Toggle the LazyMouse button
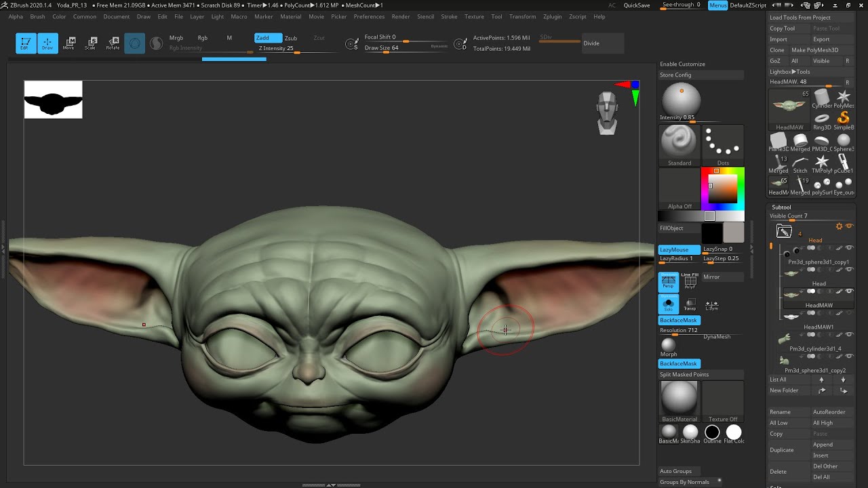 679,249
